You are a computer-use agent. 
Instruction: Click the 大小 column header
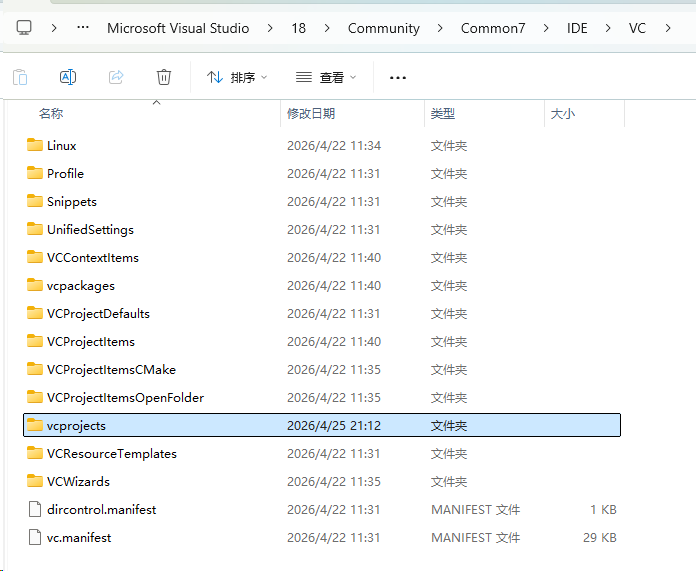pyautogui.click(x=563, y=114)
